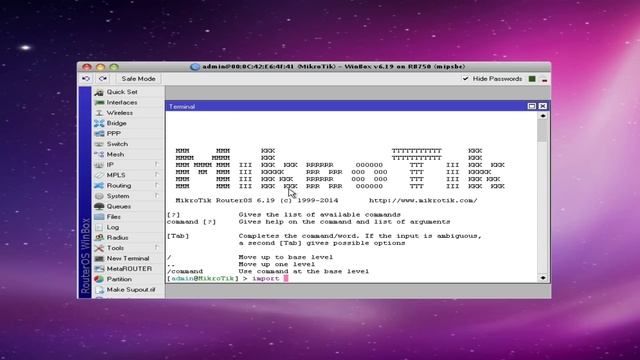Screen dimensions: 640x360
Task: Click the Make Supout.rif icon
Action: (99, 290)
